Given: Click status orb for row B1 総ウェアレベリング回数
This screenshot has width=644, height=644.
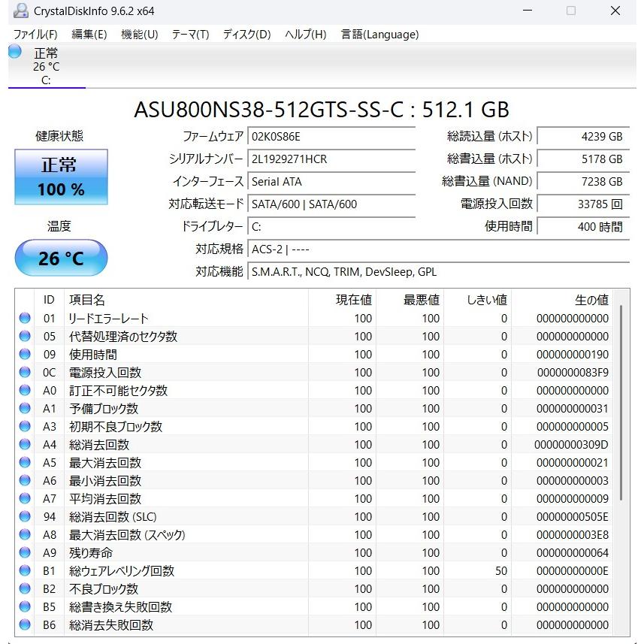Looking at the screenshot, I should (25, 570).
